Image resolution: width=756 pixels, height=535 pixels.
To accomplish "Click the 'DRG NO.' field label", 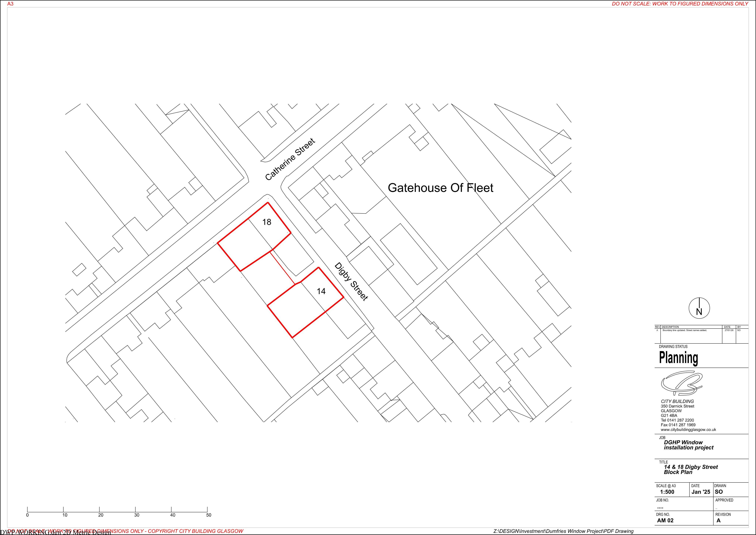I will coord(663,515).
